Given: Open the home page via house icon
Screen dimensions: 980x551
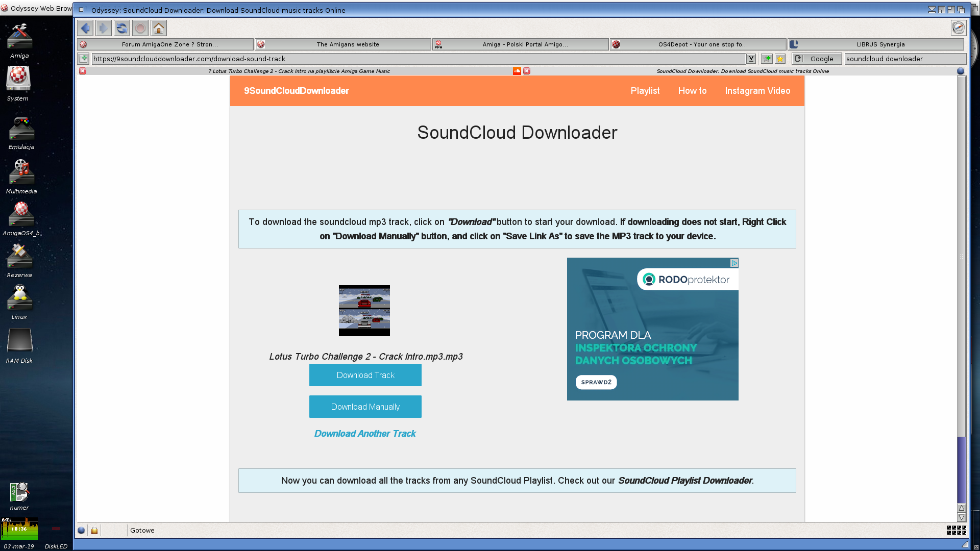Looking at the screenshot, I should [159, 28].
